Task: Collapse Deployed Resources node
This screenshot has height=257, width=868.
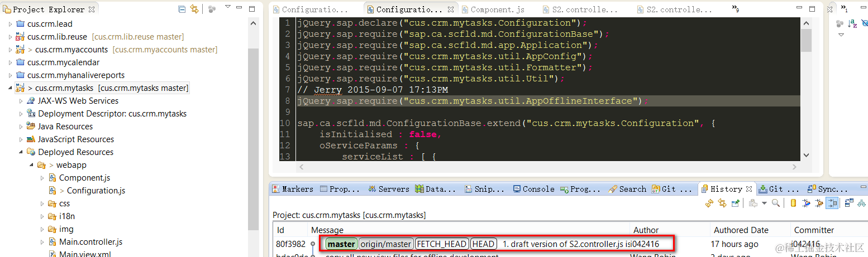Action: tap(21, 152)
